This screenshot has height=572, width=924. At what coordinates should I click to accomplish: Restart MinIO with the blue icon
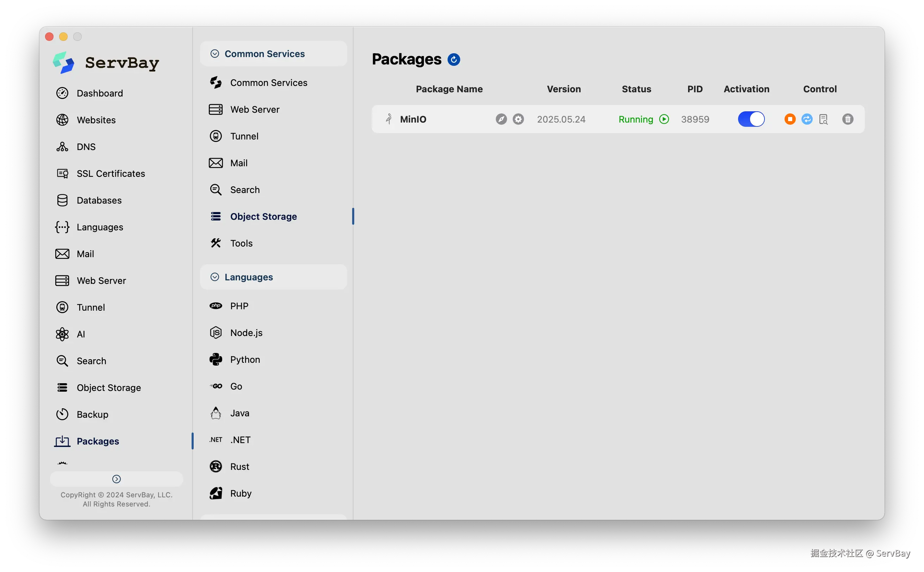[807, 119]
